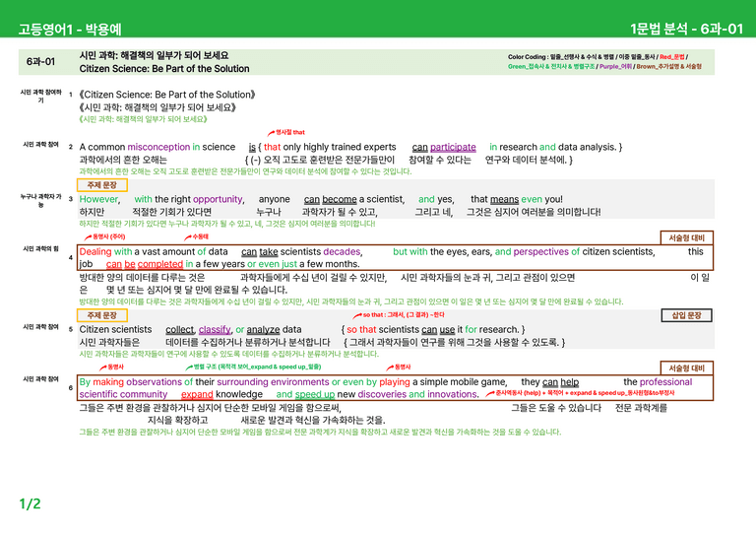
Task: Click the red word "playing"
Action: click(395, 382)
